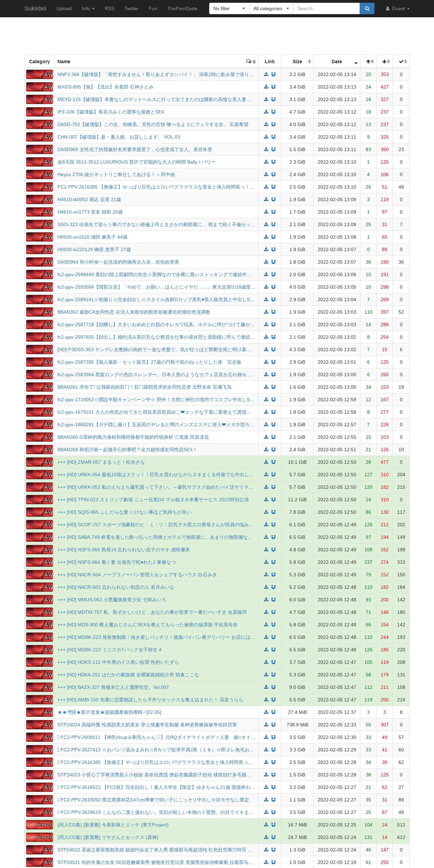Open the HOKS-112 torrent title
The image size is (434, 868).
118,662
